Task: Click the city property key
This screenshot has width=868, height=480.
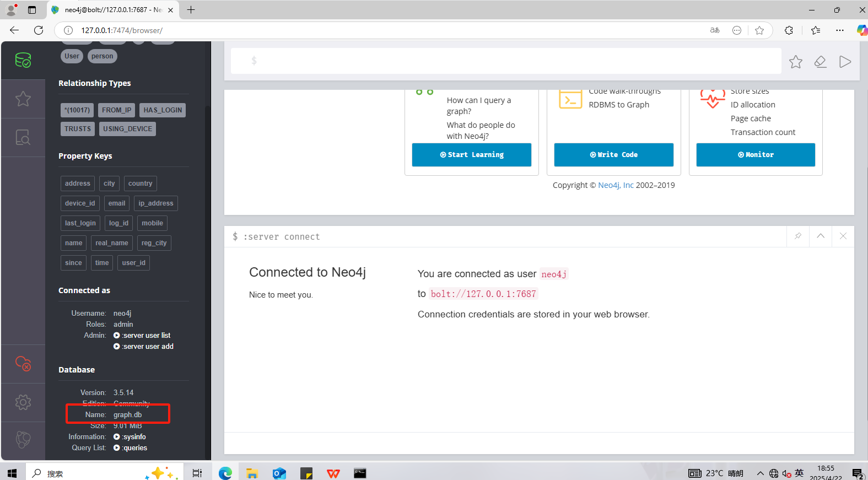Action: click(110, 184)
